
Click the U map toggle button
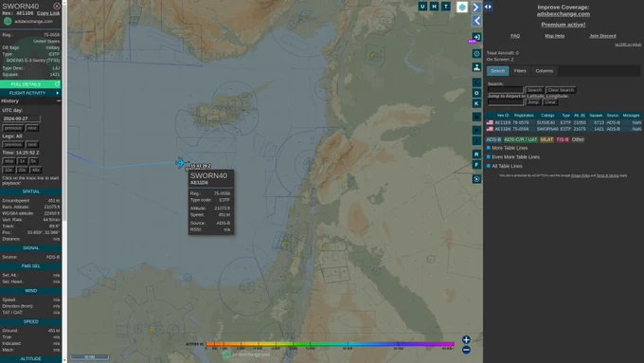coord(422,7)
